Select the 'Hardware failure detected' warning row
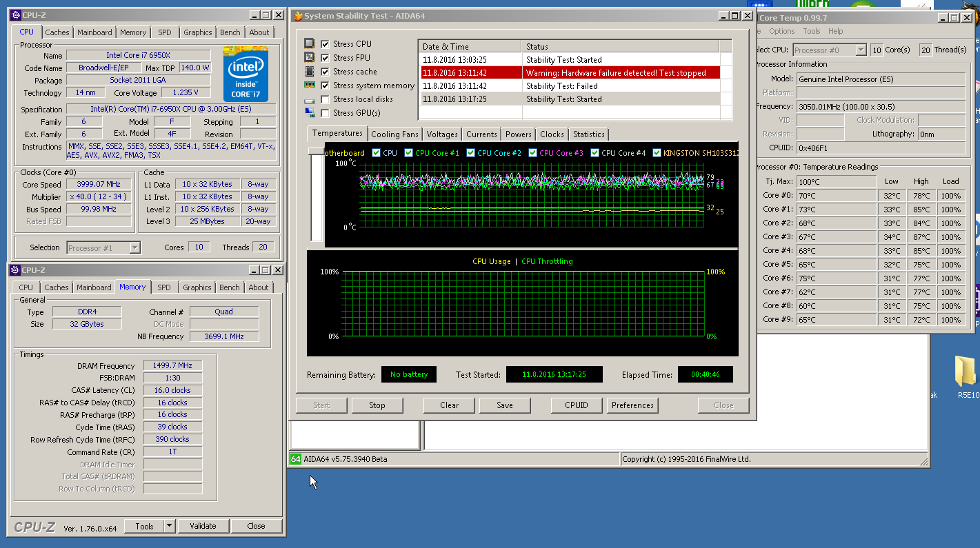This screenshot has height=548, width=980. click(569, 73)
